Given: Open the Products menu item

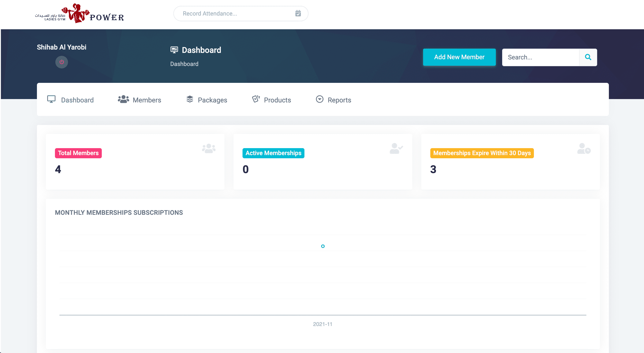Looking at the screenshot, I should point(272,100).
